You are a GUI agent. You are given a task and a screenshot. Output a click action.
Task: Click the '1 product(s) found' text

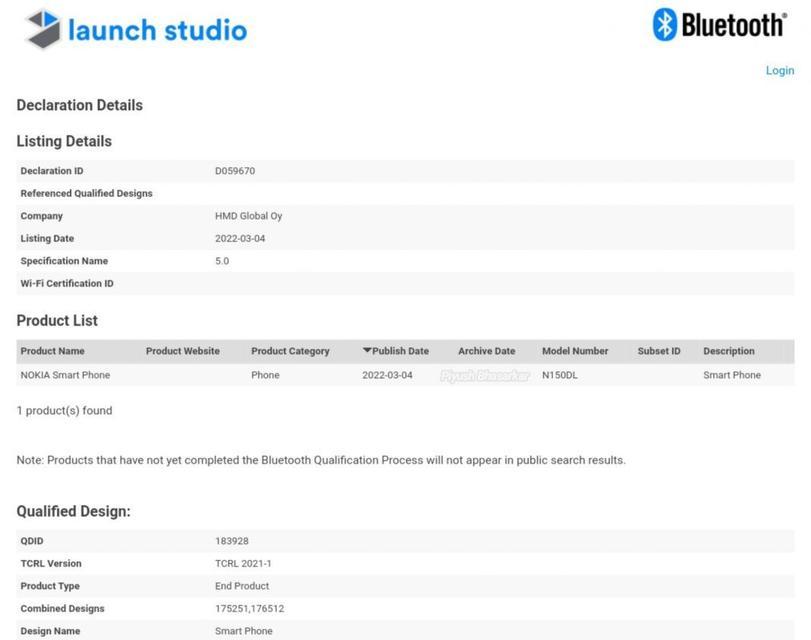click(64, 411)
